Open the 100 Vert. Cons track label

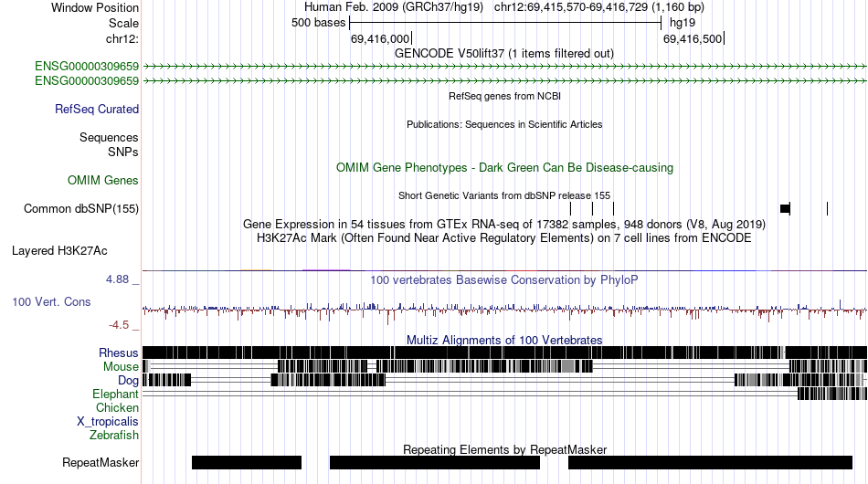tap(51, 301)
